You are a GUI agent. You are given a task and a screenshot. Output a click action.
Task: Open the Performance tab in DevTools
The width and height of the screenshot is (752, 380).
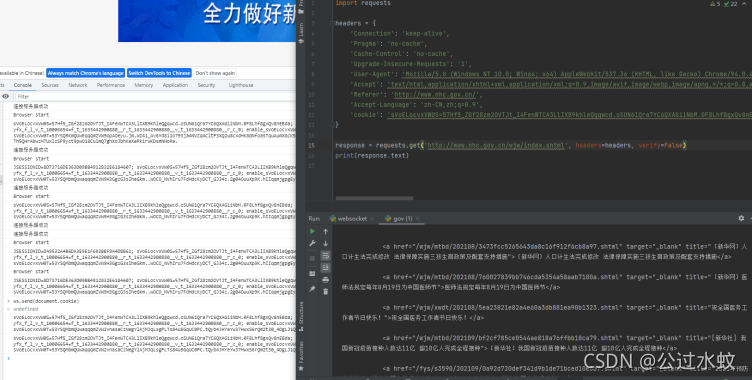pyautogui.click(x=111, y=85)
